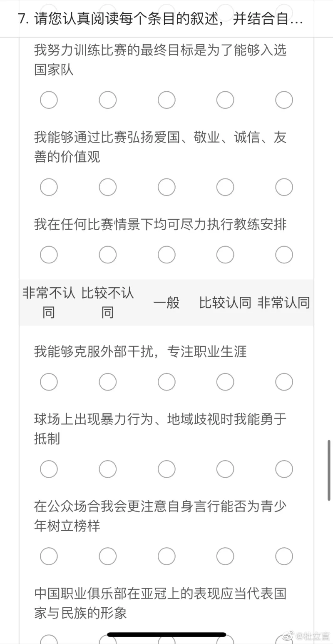Tap the Weibo logo watermark icon
This screenshot has width=333, height=644.
point(288,636)
